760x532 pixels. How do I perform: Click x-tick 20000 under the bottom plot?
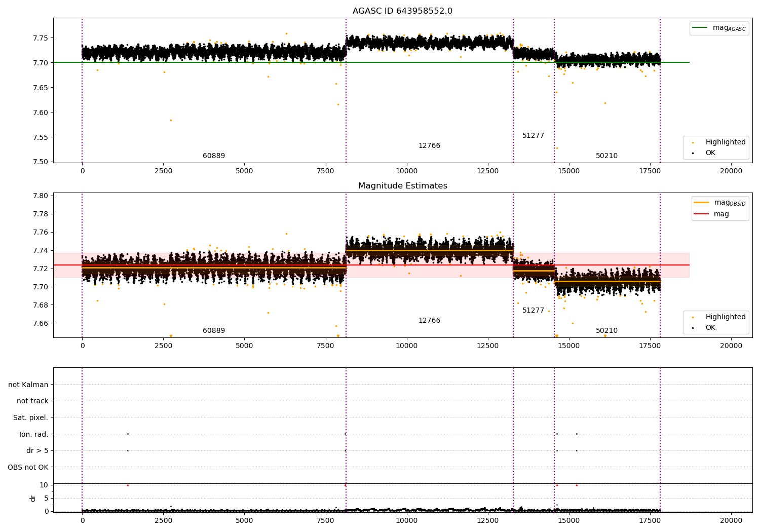[x=731, y=521]
